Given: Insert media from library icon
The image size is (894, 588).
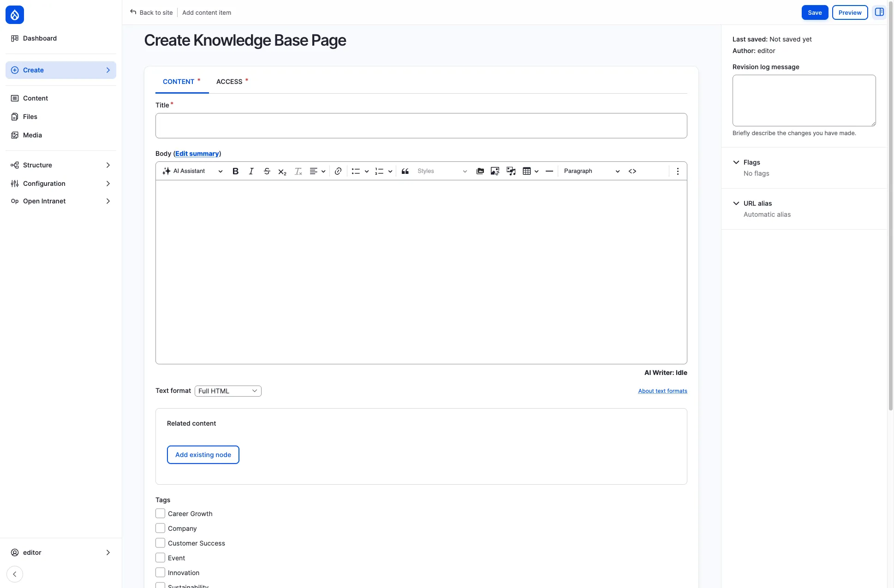Looking at the screenshot, I should coord(480,171).
